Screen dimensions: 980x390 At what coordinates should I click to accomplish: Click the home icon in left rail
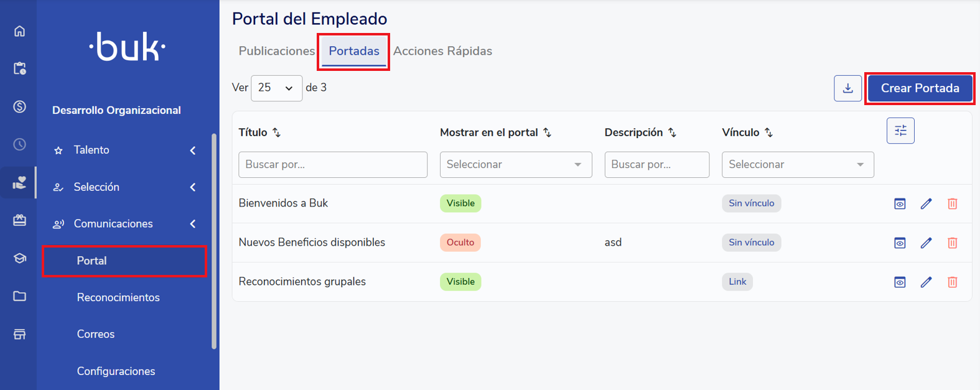point(19,31)
